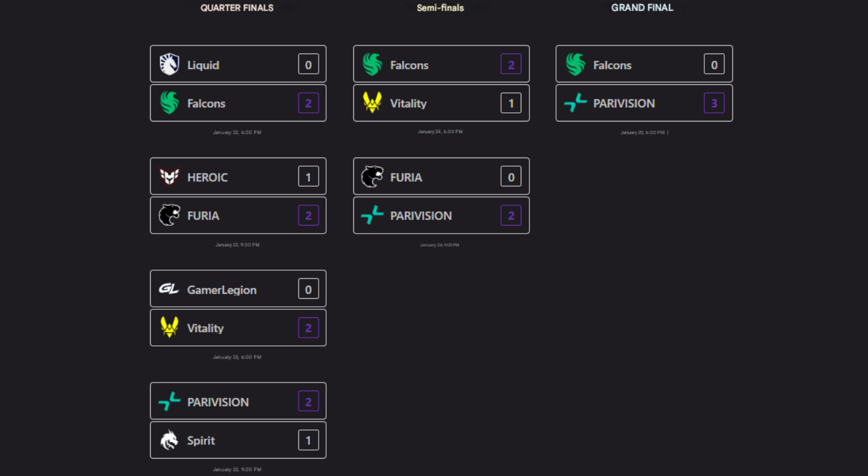
Task: Click HEROIC's score of 1
Action: click(x=308, y=177)
